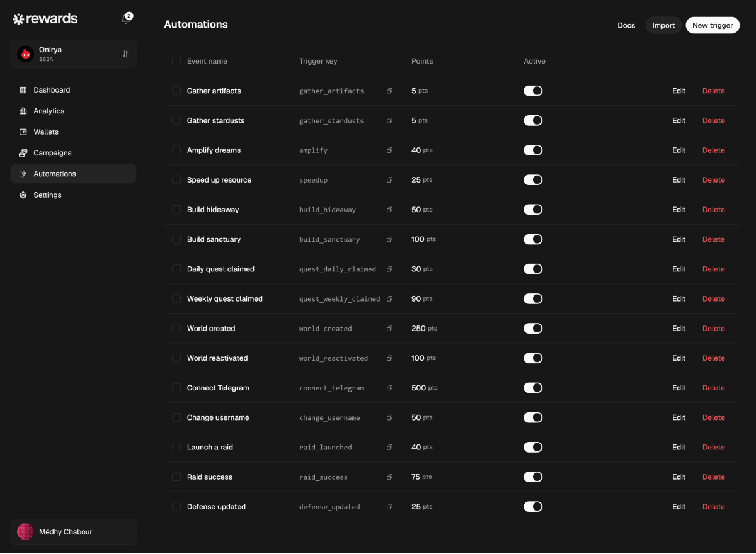
Task: Copy the gather_artifacts trigger key
Action: tap(389, 91)
